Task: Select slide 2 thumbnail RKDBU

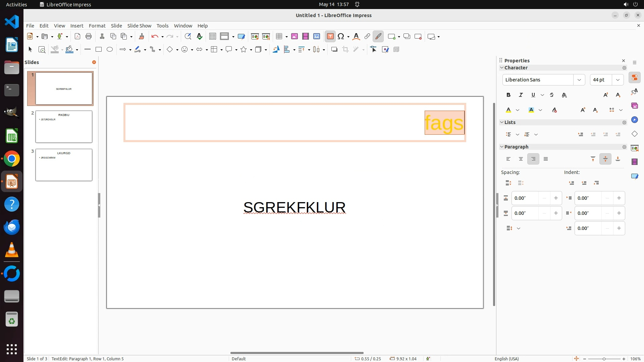Action: pos(64,127)
